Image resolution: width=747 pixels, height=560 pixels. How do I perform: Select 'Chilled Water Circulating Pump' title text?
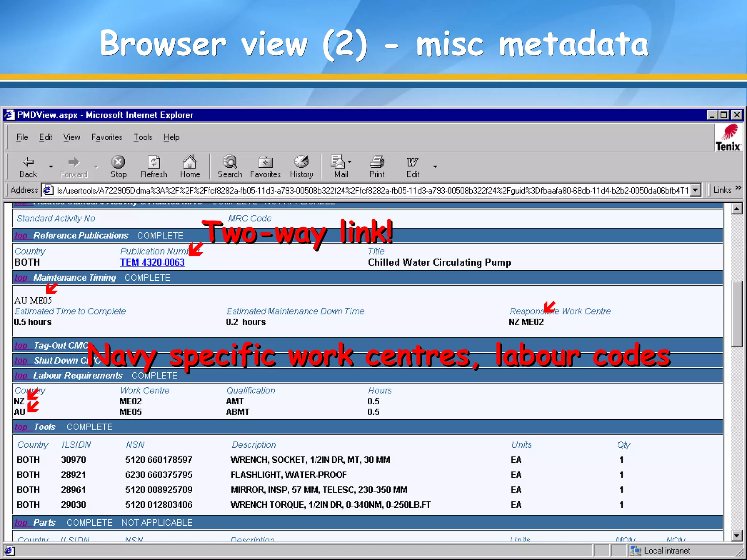439,262
